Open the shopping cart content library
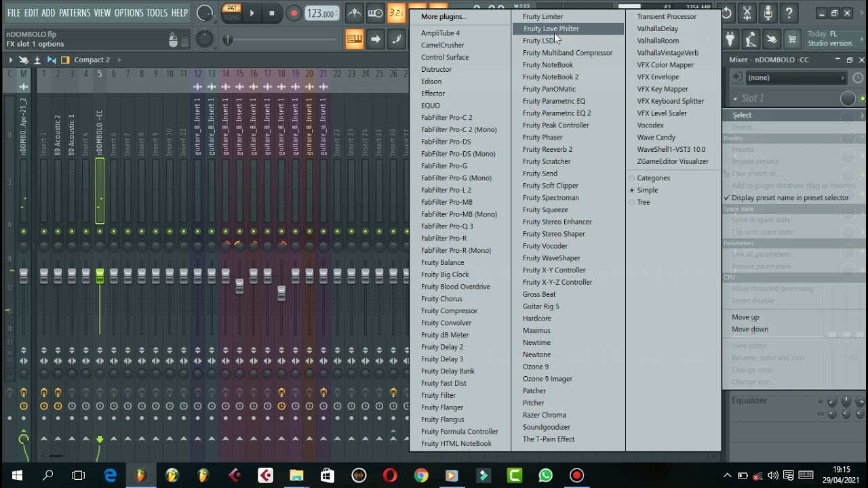This screenshot has width=868, height=488. (x=792, y=39)
